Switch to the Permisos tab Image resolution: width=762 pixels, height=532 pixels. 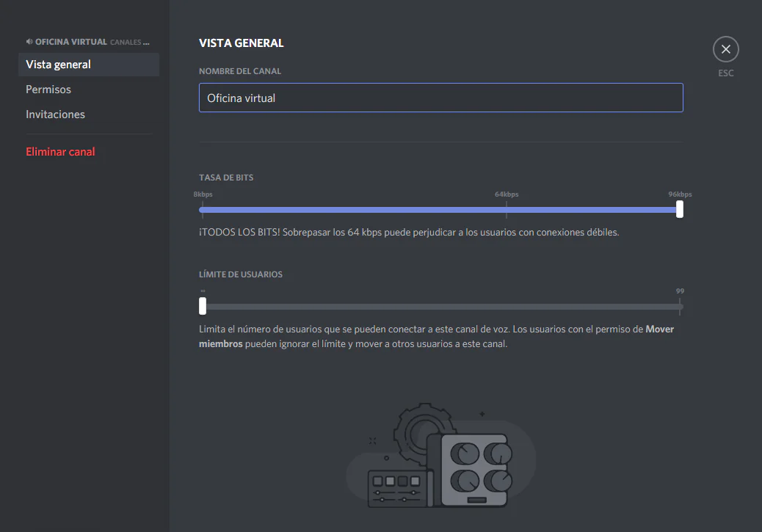tap(48, 89)
